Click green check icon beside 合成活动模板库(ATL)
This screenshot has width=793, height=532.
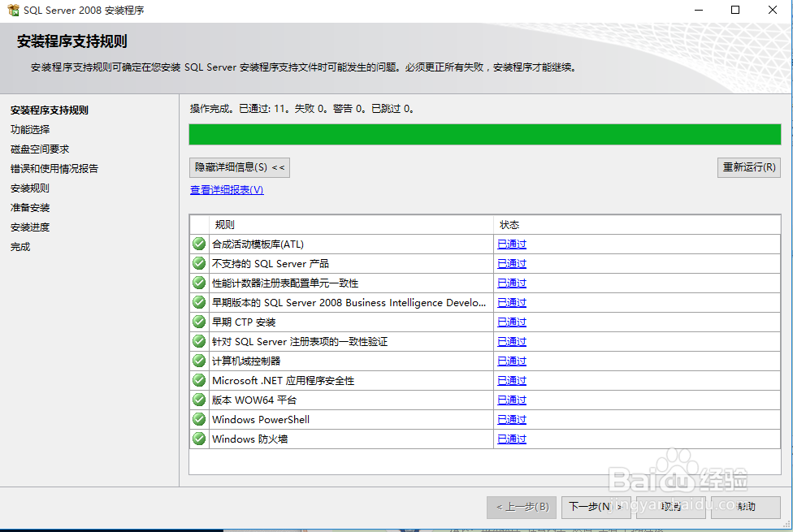[x=198, y=244]
